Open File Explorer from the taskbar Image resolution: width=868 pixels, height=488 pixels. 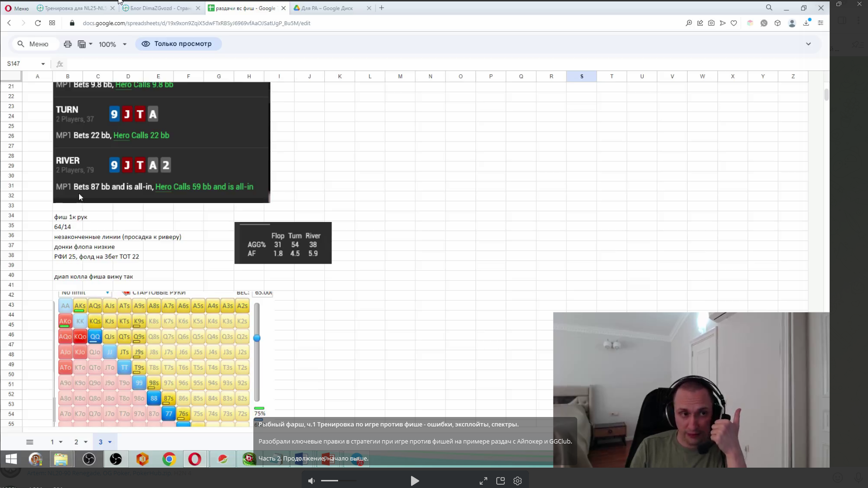[61, 459]
